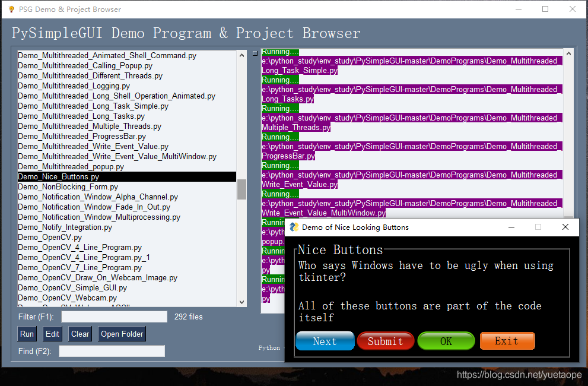Click the Python logo icon in Nice Buttons window title
Screen dimensions: 588x386
coord(294,227)
